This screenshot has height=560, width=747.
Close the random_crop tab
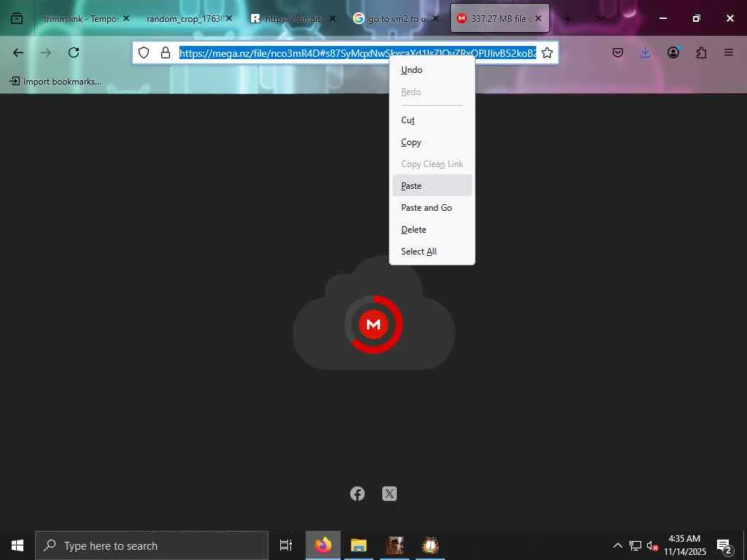229,18
